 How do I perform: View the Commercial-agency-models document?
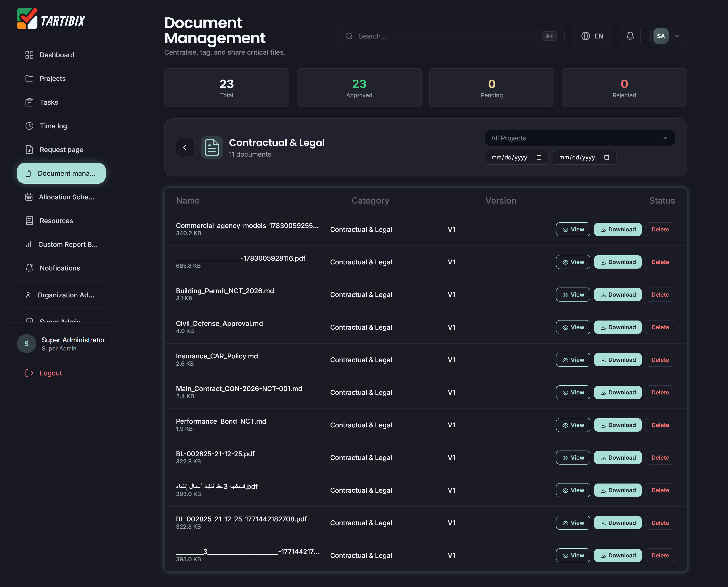click(x=573, y=229)
